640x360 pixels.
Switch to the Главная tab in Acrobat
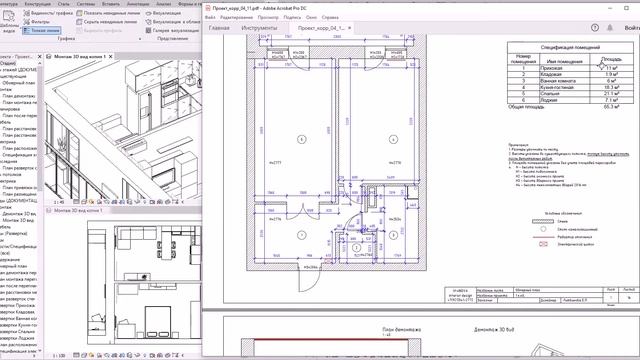coord(219,28)
